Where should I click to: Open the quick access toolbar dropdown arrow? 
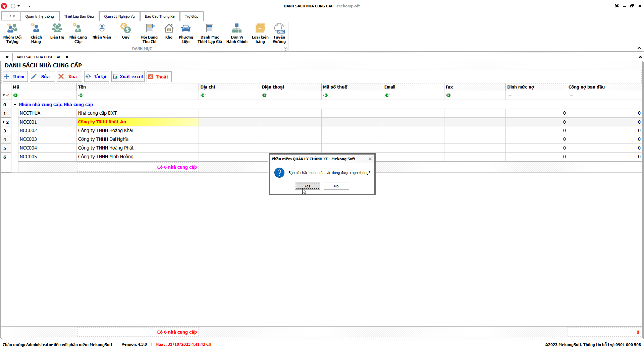[29, 6]
